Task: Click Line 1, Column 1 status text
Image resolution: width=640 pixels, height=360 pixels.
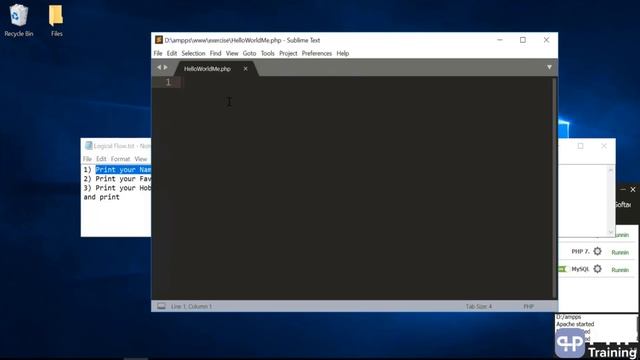Action: pyautogui.click(x=191, y=306)
